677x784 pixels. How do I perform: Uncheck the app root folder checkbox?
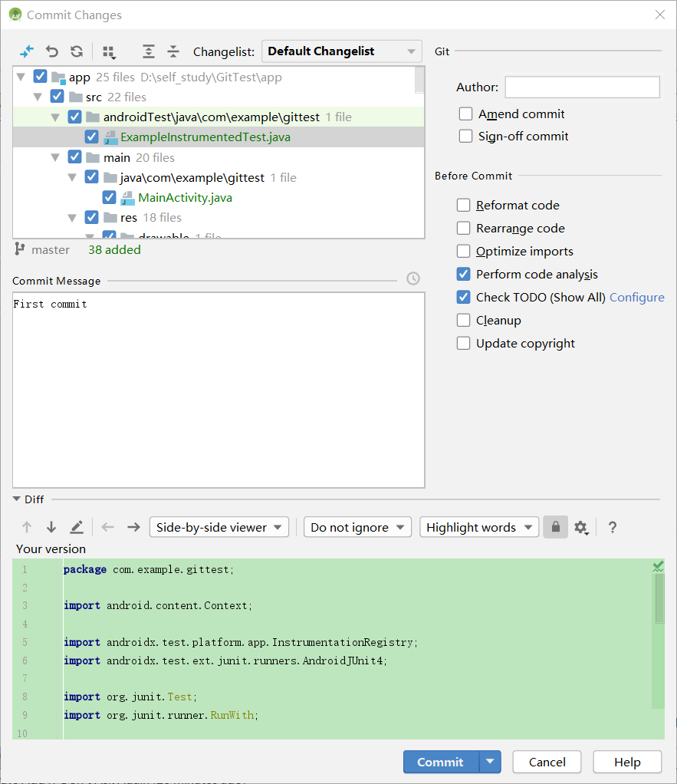(40, 77)
